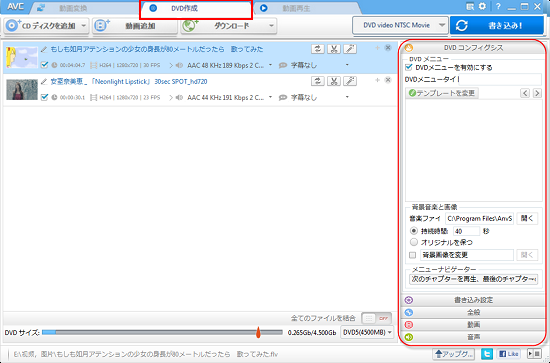This screenshot has height=363, width=550.
Task: Enable the 背景画像を変更 checkbox
Action: pyautogui.click(x=412, y=255)
